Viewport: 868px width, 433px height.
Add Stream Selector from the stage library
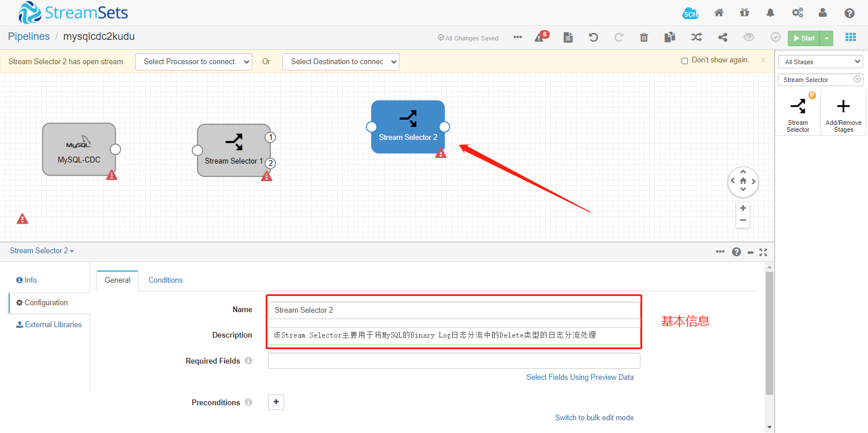coord(798,113)
